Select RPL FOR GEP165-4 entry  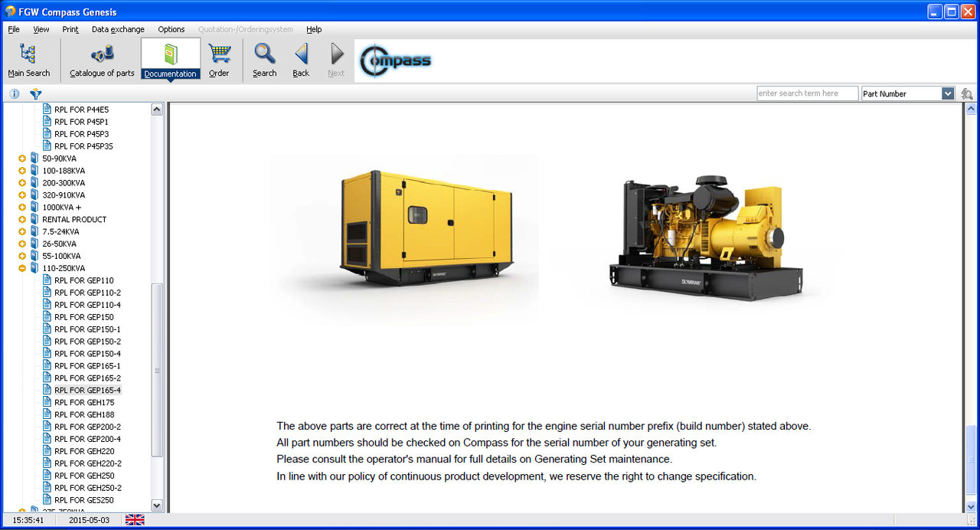coord(87,390)
